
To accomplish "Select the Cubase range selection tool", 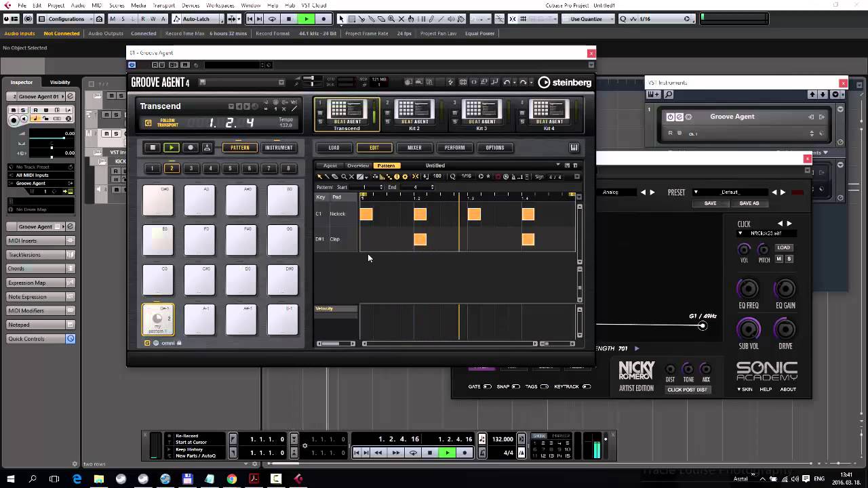I will (351, 19).
